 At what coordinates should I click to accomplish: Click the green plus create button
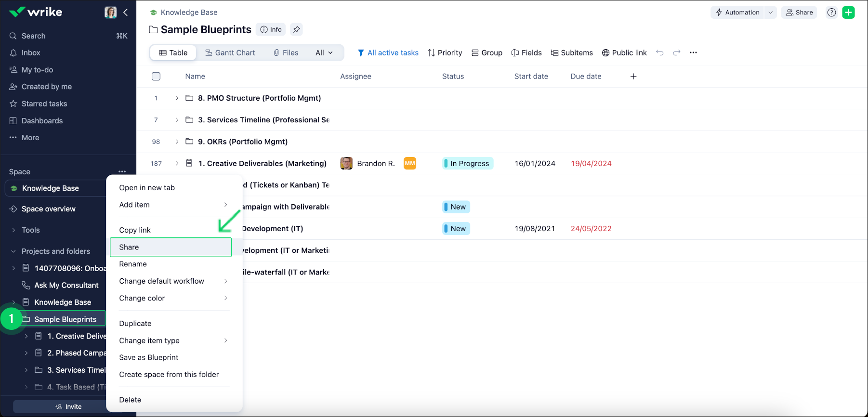point(848,13)
